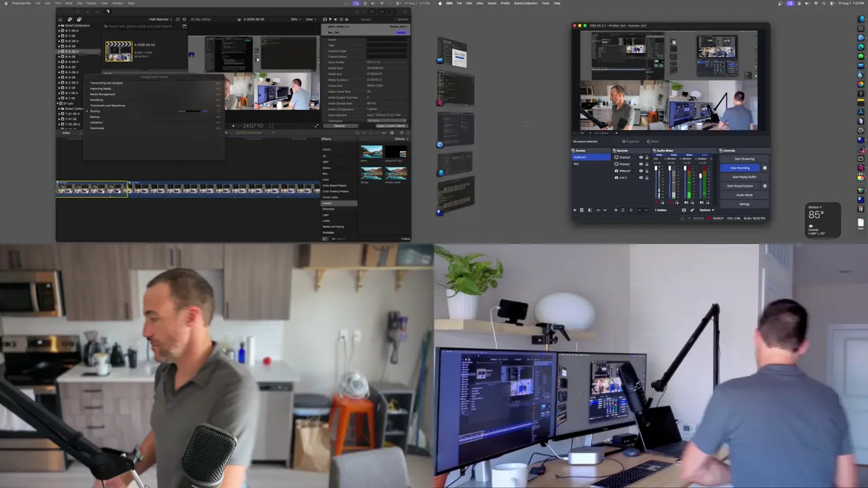Click Start Virtual Camera

[x=740, y=186]
